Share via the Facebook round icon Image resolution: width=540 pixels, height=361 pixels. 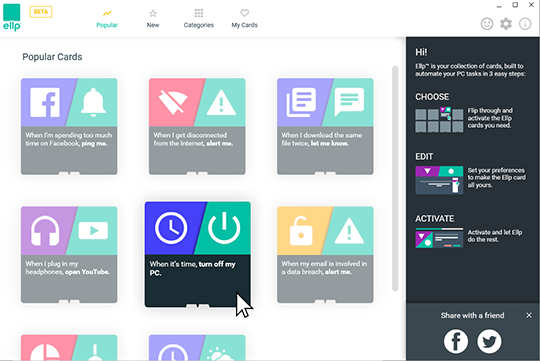pos(456,341)
